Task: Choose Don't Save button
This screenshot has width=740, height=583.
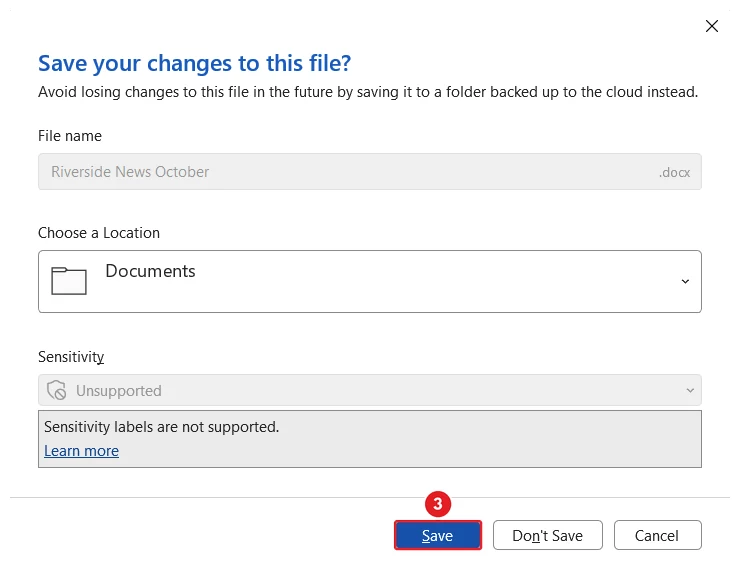Action: click(x=547, y=535)
